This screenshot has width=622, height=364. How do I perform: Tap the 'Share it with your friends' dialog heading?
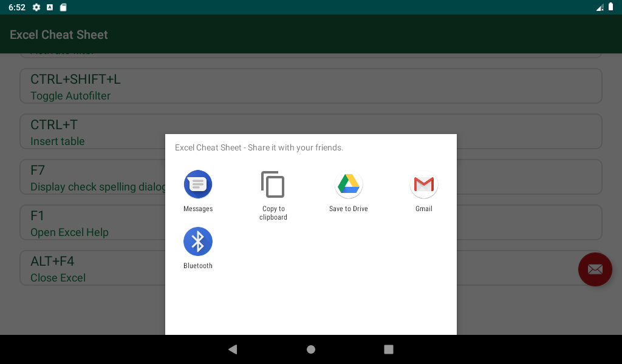point(259,148)
